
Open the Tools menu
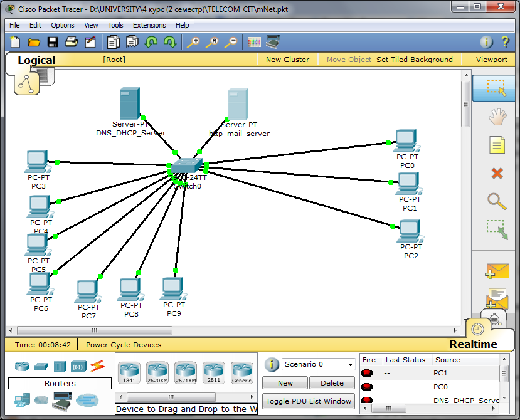pyautogui.click(x=115, y=25)
